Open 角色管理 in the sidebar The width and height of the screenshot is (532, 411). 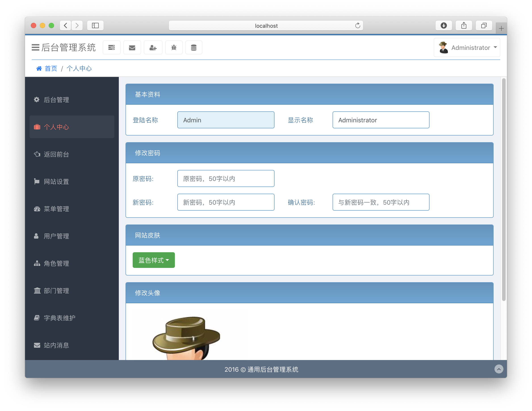click(x=72, y=263)
